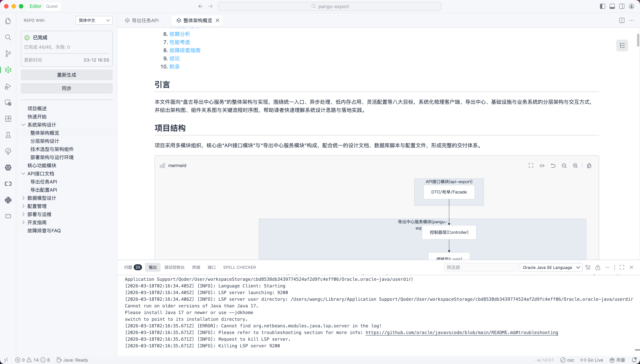View mermaid diagram source code
The width and height of the screenshot is (640, 364).
(542, 166)
